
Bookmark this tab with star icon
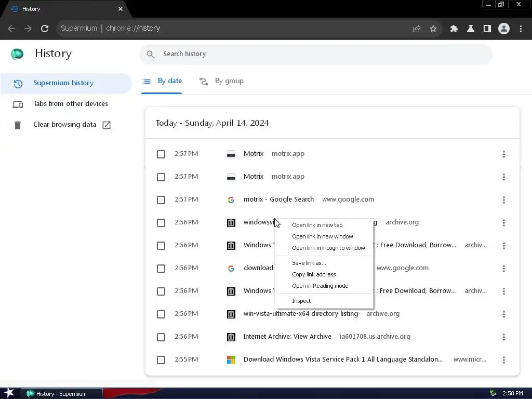click(433, 29)
